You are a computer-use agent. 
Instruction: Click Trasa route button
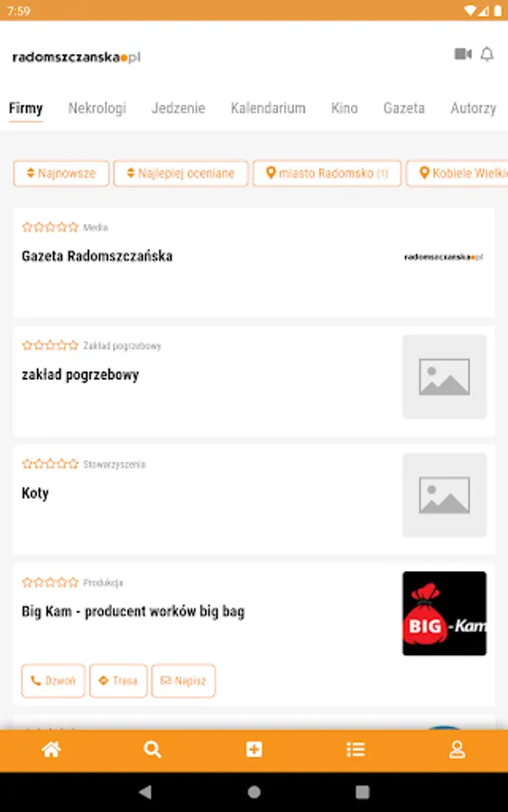[x=118, y=680]
